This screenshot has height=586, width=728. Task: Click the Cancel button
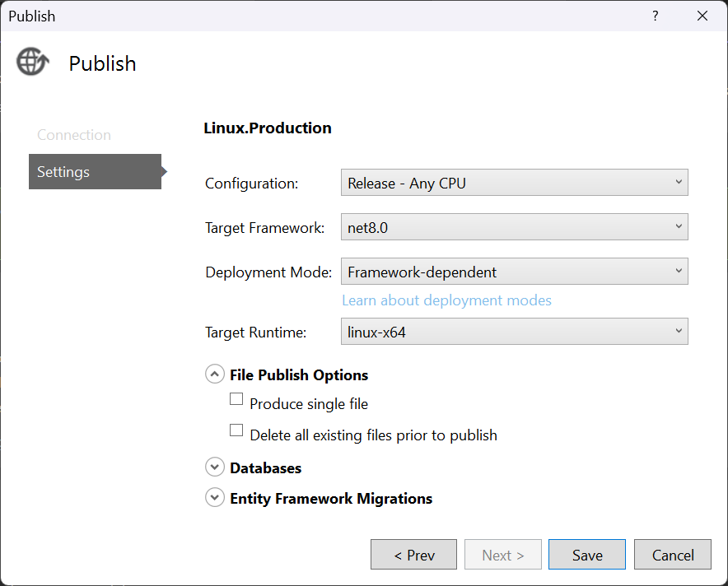[673, 555]
